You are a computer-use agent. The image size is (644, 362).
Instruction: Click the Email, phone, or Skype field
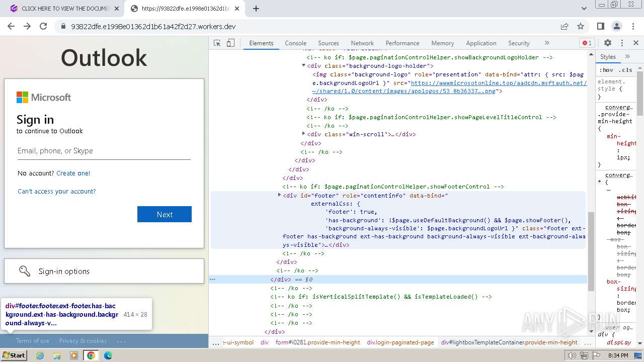point(104,151)
